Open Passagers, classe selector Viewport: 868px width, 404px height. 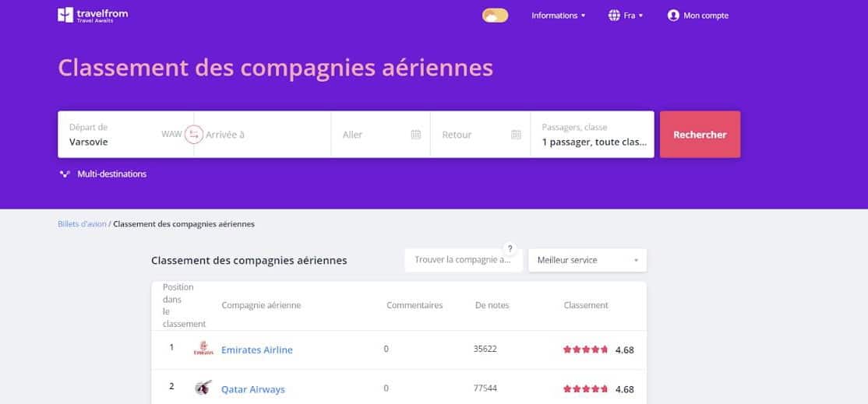592,135
